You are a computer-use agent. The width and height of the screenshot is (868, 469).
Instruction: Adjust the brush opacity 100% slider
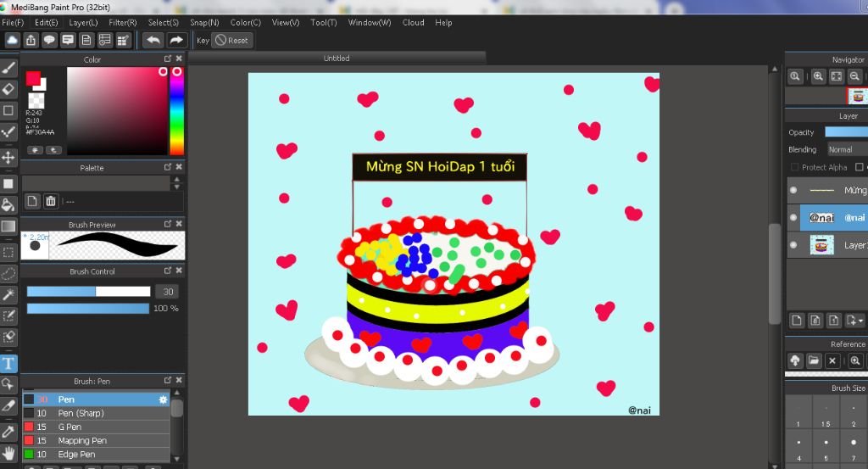point(88,309)
